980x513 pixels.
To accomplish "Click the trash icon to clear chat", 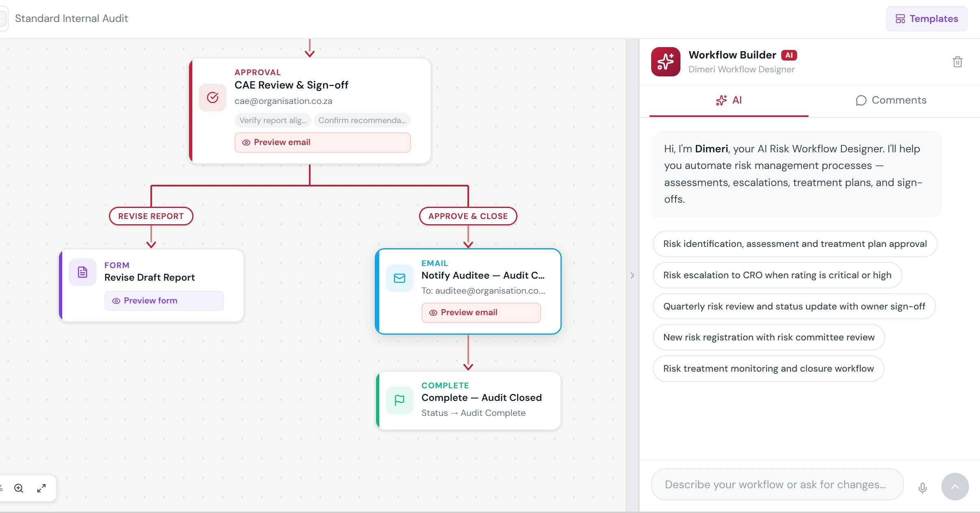I will (957, 62).
